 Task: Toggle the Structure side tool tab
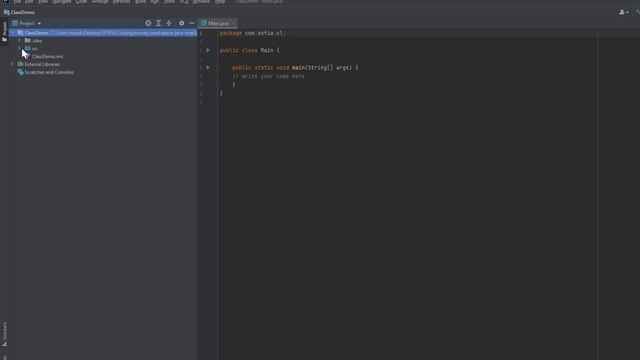pyautogui.click(x=4, y=334)
